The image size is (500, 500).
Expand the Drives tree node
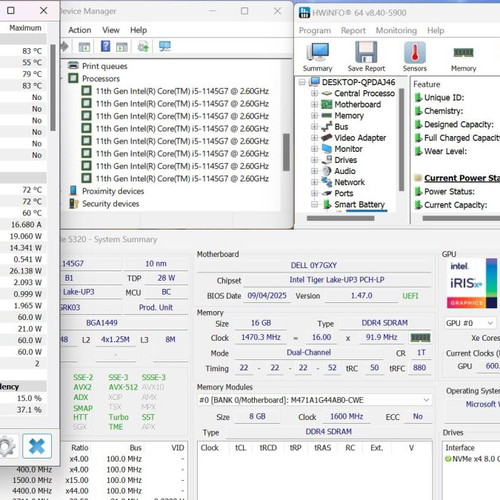pos(314,160)
